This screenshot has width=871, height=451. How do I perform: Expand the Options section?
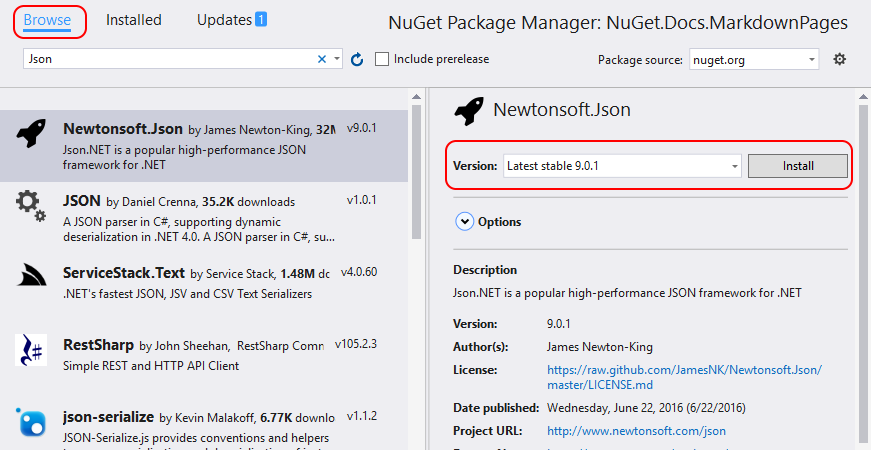click(x=464, y=222)
